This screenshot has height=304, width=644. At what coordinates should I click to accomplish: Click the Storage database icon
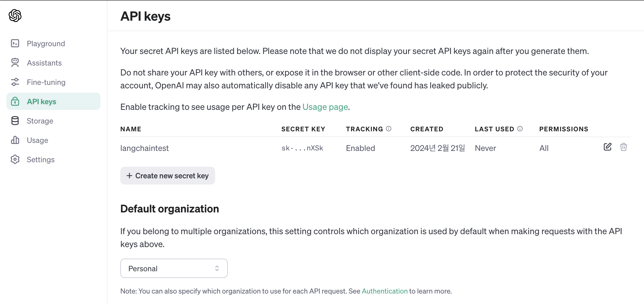click(15, 121)
